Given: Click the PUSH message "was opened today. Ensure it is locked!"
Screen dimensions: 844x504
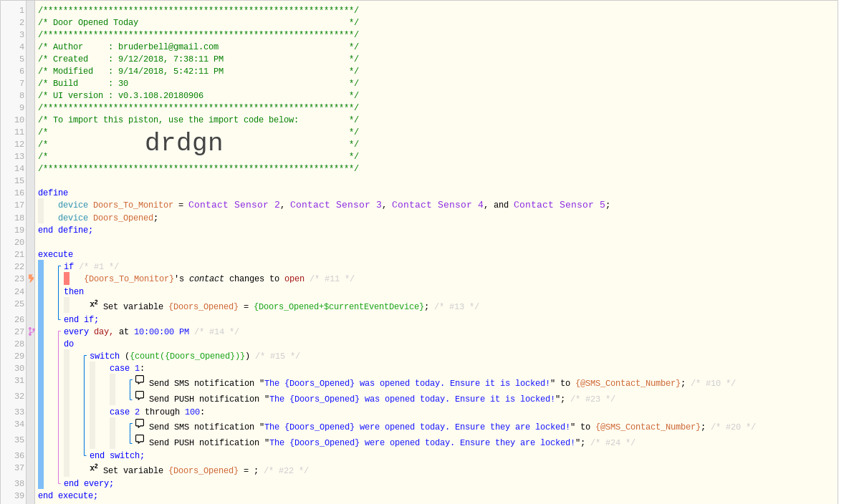Looking at the screenshot, I should click(x=412, y=399).
